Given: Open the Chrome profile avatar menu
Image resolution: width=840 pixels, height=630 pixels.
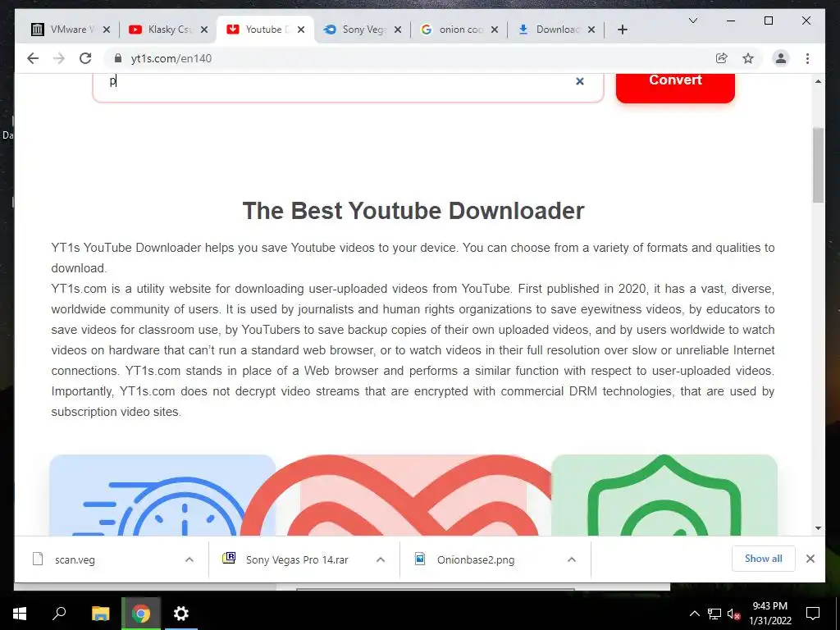Looking at the screenshot, I should (781, 58).
